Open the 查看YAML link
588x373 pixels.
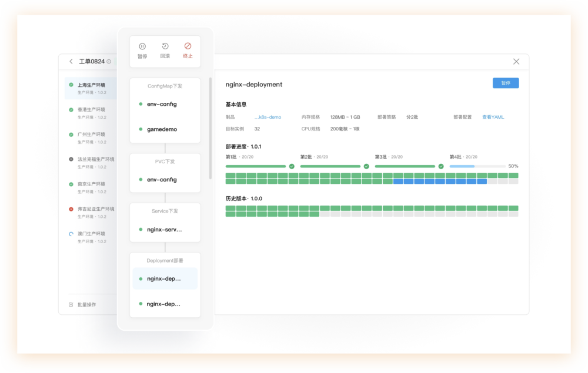pyautogui.click(x=493, y=117)
